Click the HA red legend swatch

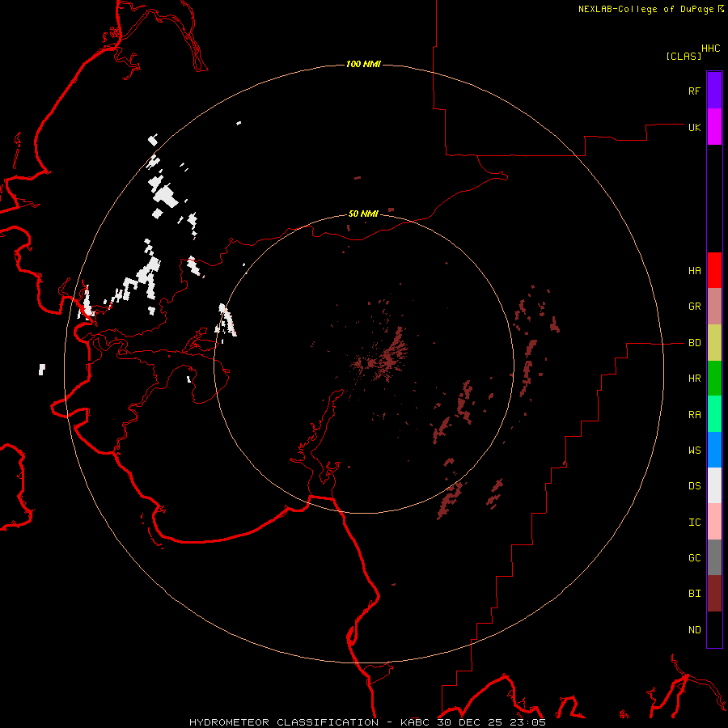(714, 270)
